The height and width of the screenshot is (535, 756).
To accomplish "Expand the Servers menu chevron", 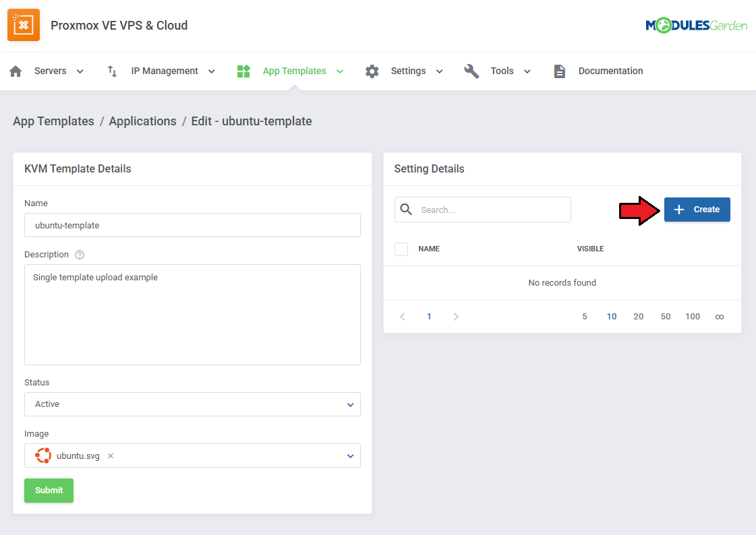I will point(80,71).
